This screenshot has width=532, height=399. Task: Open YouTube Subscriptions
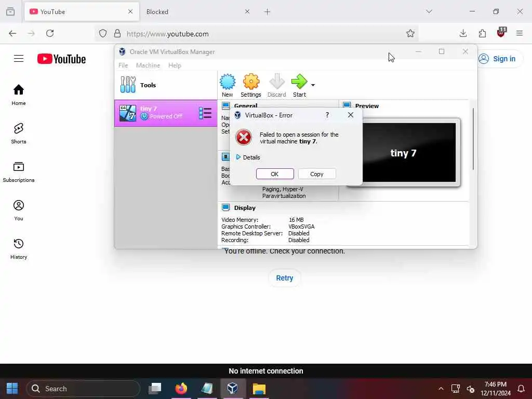[x=19, y=171]
